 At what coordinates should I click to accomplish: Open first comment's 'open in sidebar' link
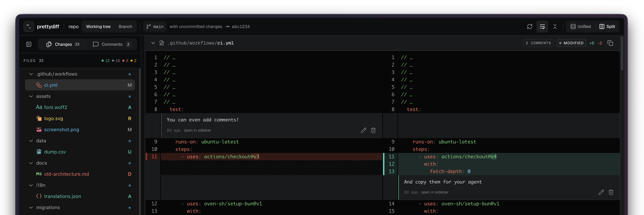[197, 130]
